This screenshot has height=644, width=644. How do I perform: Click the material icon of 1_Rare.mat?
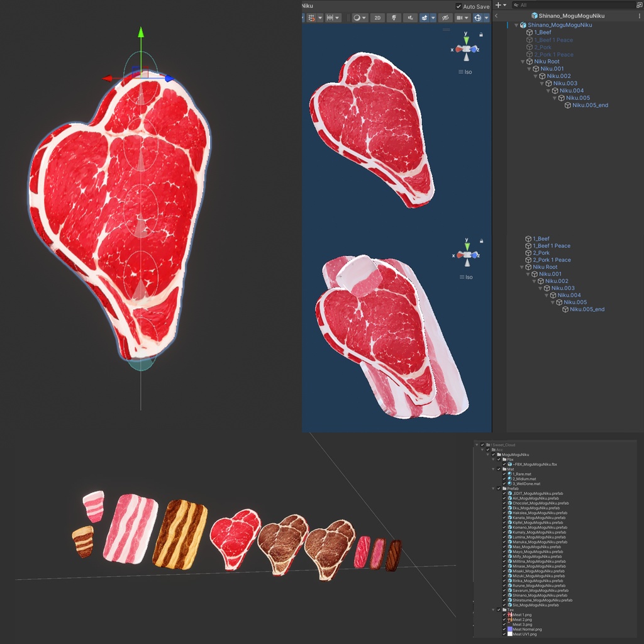click(509, 474)
